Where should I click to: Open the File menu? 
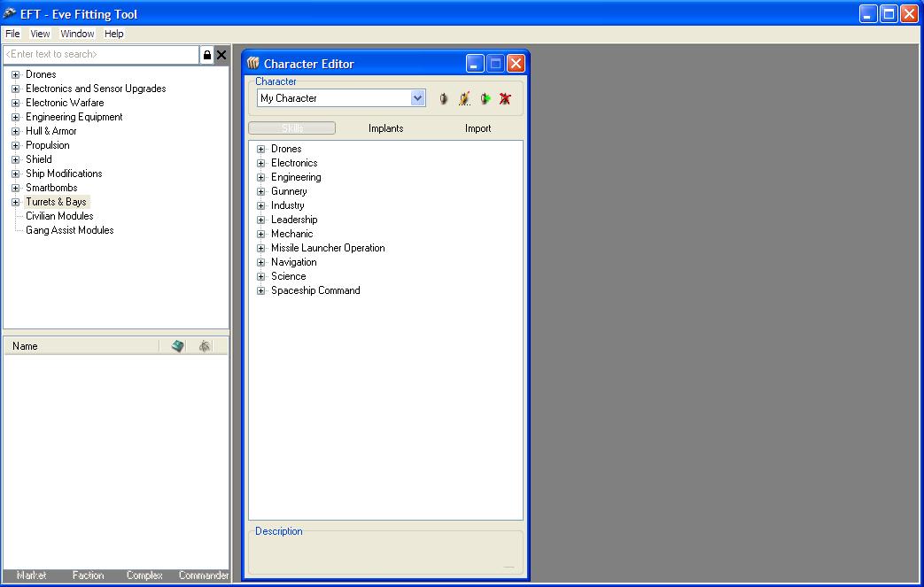(12, 34)
